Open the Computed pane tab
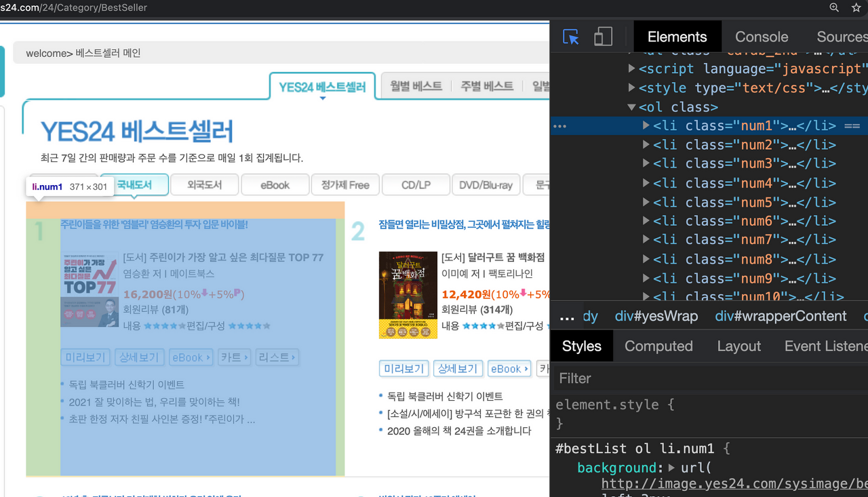Screen dimensions: 868x497 (x=658, y=346)
